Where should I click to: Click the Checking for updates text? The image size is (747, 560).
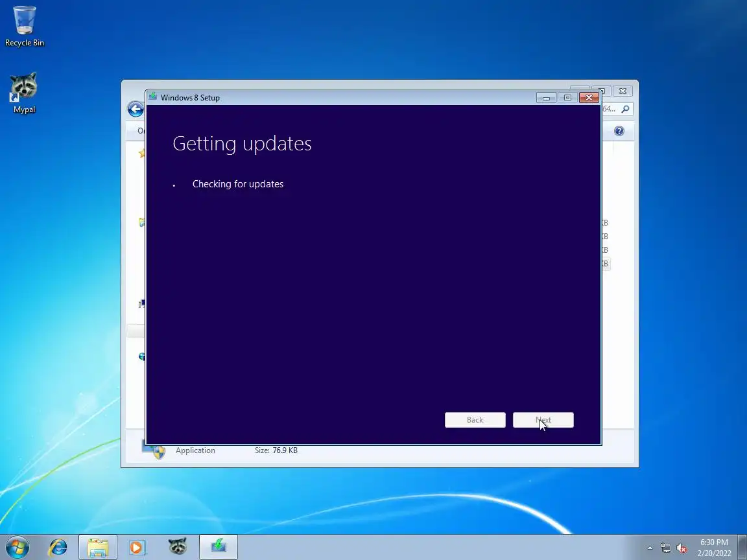238,184
